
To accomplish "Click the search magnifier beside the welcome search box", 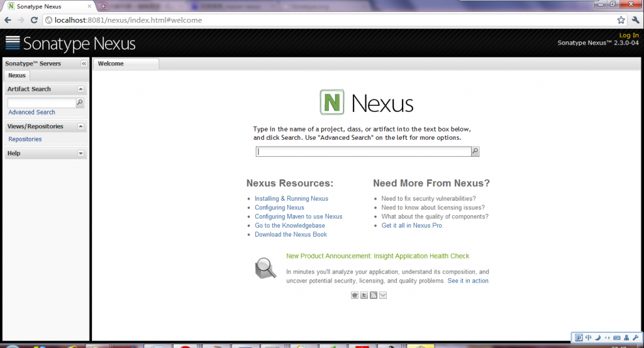I will point(475,152).
